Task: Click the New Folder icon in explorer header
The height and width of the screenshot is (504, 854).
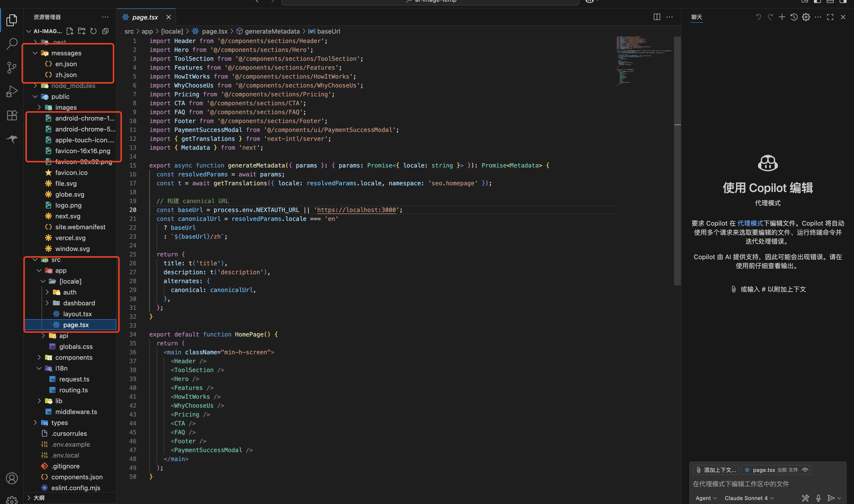Action: coord(82,31)
